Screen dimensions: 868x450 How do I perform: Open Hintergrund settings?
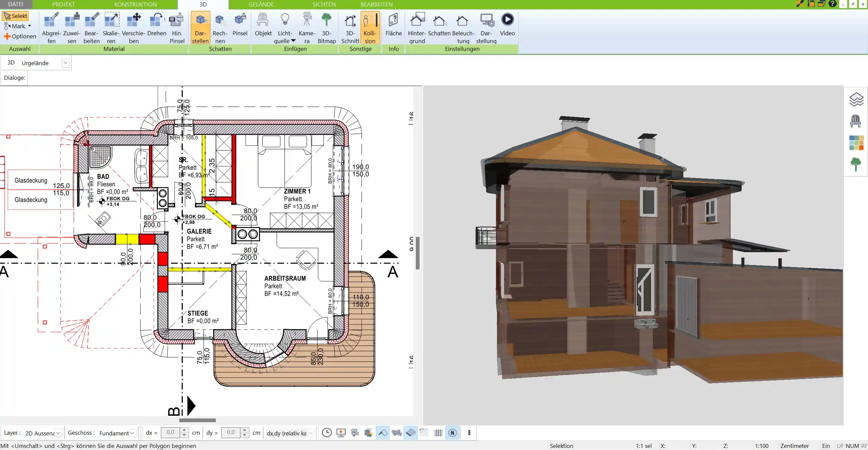point(417,28)
